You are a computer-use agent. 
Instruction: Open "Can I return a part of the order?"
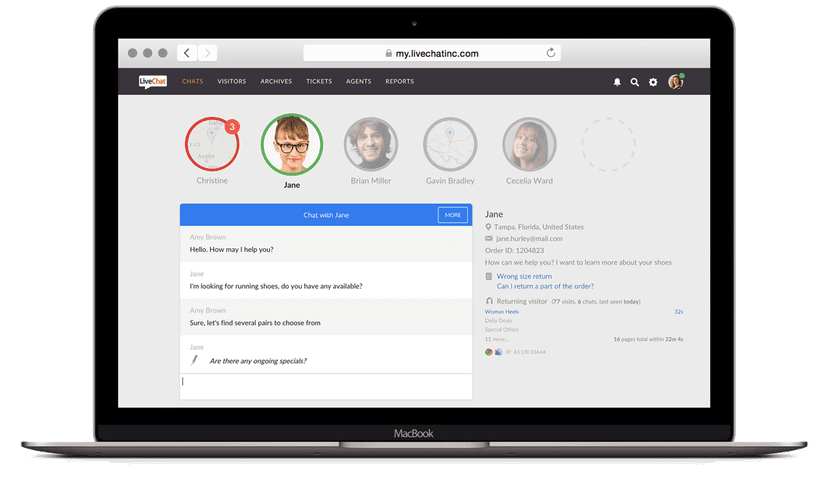pyautogui.click(x=545, y=286)
